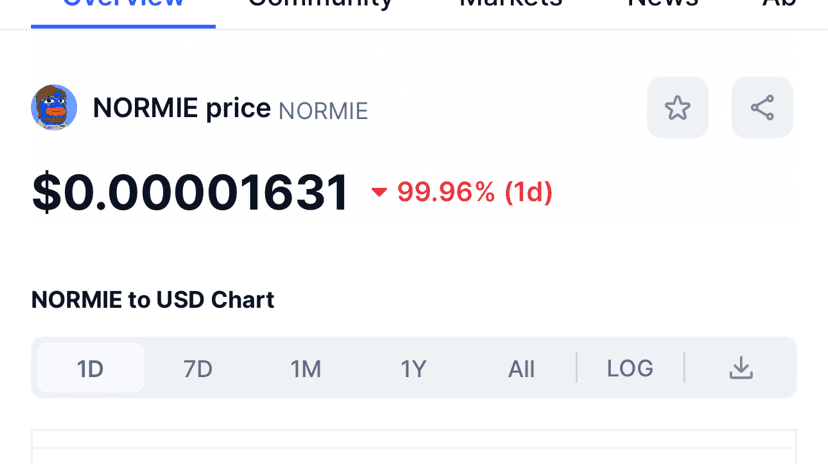Open the Overview tab

pyautogui.click(x=123, y=5)
